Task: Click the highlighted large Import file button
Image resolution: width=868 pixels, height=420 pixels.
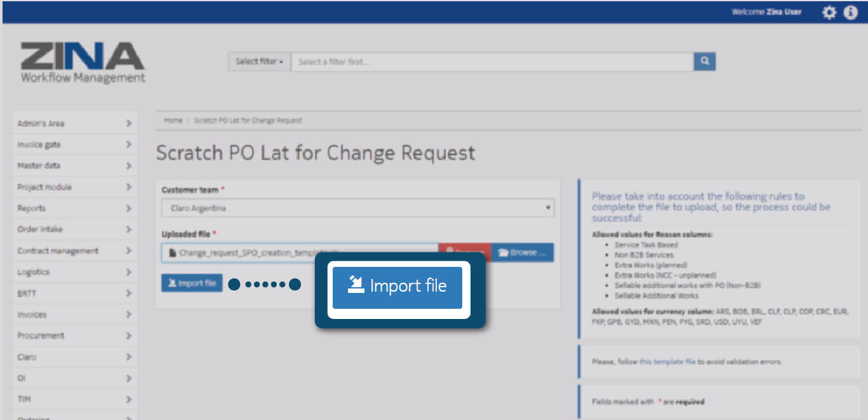Action: [x=397, y=287]
